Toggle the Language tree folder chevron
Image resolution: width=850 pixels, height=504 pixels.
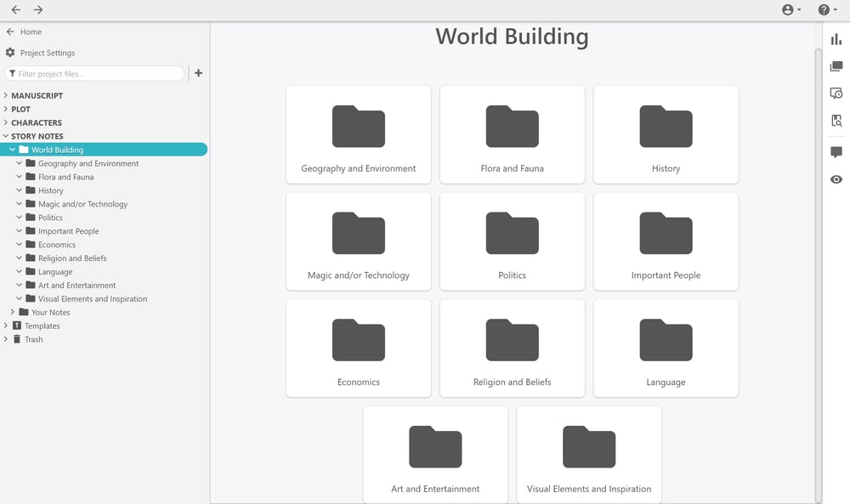pyautogui.click(x=19, y=271)
